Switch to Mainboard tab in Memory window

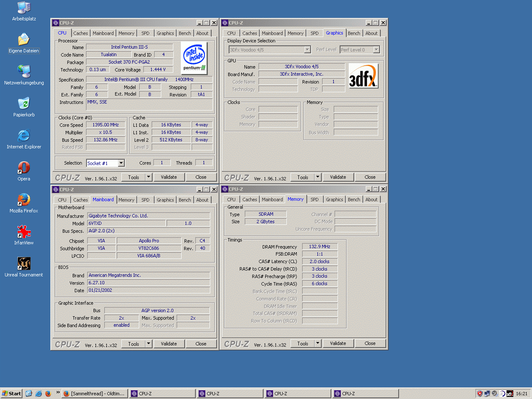(272, 199)
